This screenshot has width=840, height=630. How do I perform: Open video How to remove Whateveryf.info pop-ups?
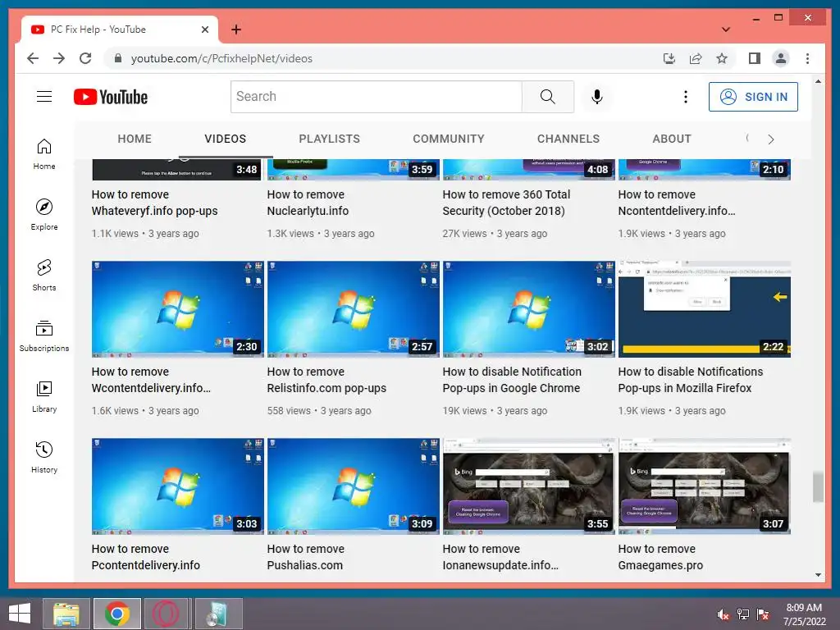[x=154, y=203]
